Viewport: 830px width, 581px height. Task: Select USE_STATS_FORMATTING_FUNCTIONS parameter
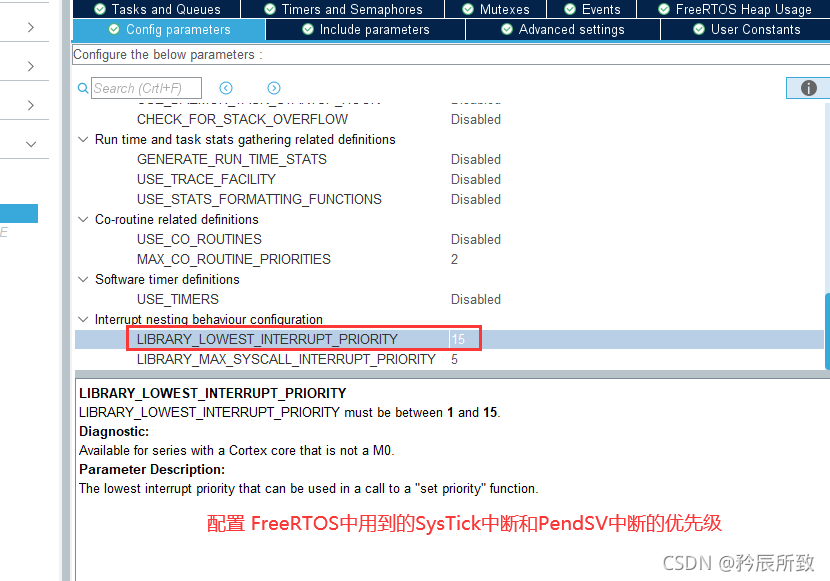tap(259, 199)
